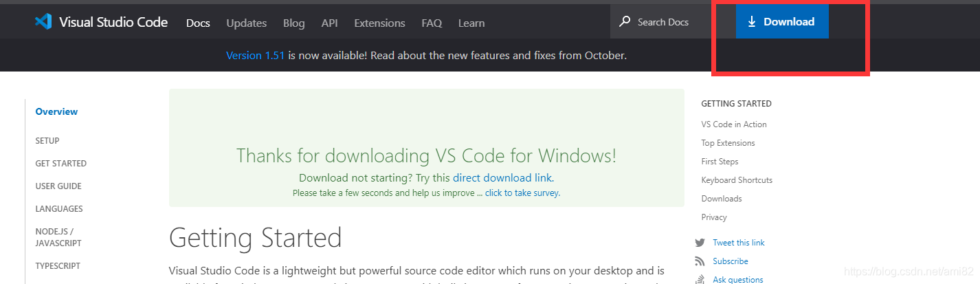Expand the SETUP section
This screenshot has height=284, width=980.
[x=47, y=140]
